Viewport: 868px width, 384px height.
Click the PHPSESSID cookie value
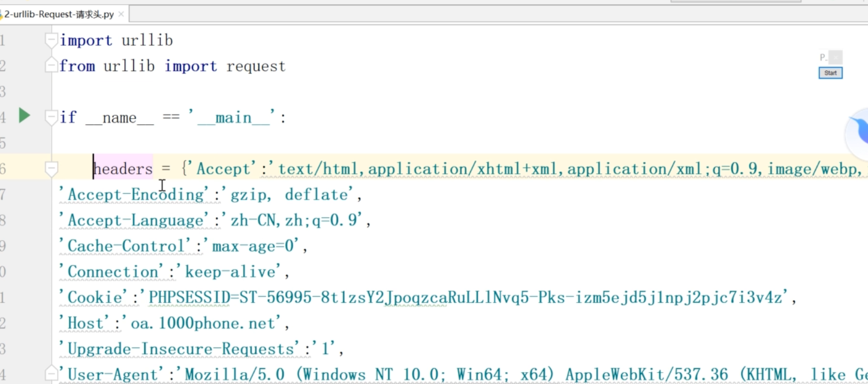pos(465,297)
